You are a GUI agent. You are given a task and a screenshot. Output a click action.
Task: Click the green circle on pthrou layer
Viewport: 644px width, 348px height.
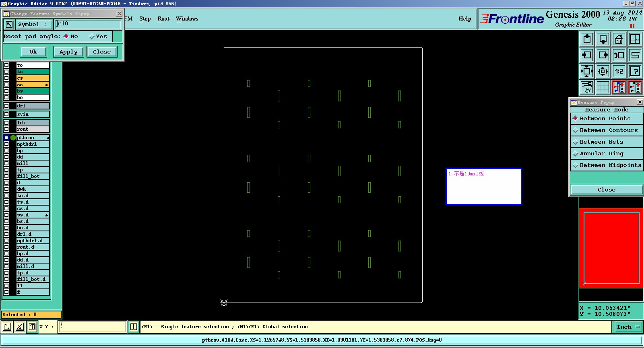click(x=13, y=138)
